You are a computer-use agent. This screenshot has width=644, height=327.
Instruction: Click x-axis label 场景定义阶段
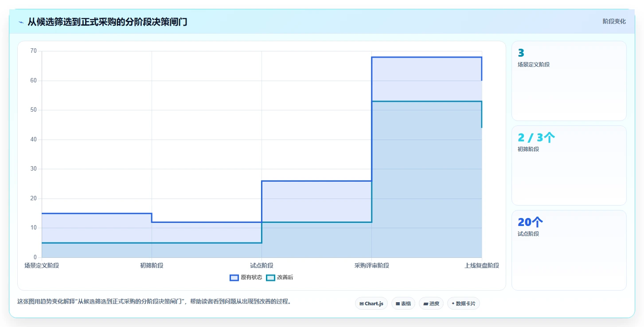click(x=42, y=265)
